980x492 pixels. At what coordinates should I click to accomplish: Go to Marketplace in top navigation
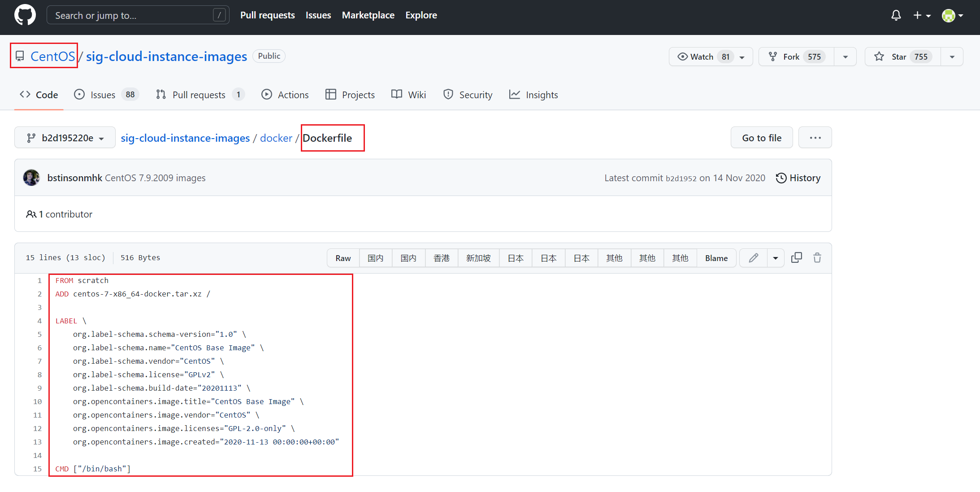click(x=368, y=15)
